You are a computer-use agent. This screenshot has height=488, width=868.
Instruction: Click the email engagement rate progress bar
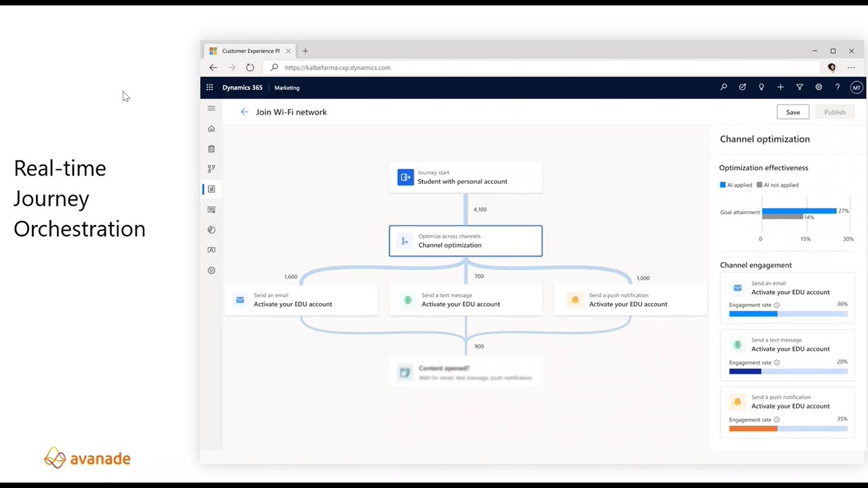(788, 314)
